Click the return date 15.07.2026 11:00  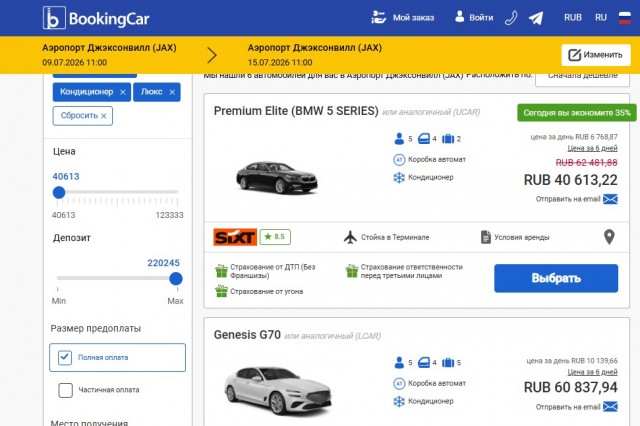[280, 62]
